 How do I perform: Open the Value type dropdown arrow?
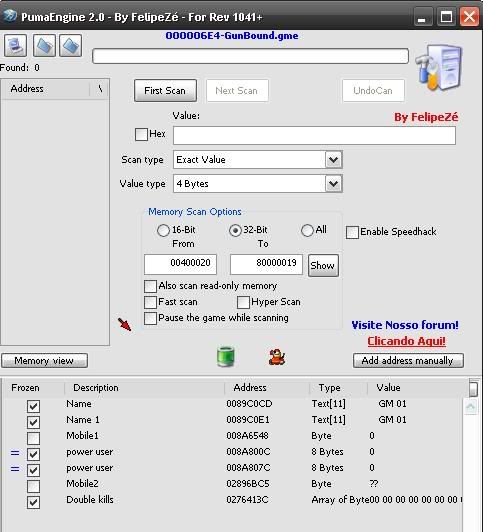point(333,184)
